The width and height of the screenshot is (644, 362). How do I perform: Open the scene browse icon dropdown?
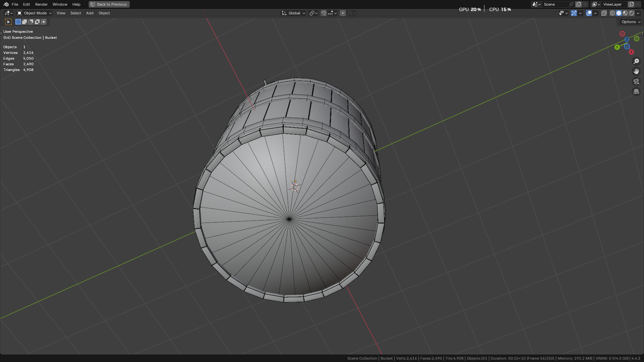536,4
